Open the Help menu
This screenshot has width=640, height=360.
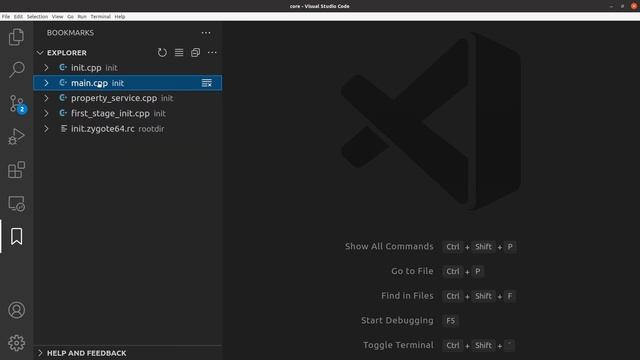coord(120,17)
